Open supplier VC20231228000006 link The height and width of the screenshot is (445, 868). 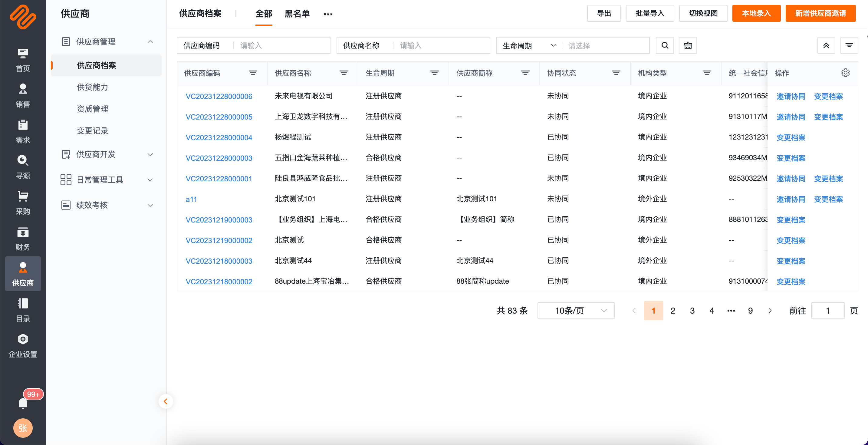(x=219, y=96)
